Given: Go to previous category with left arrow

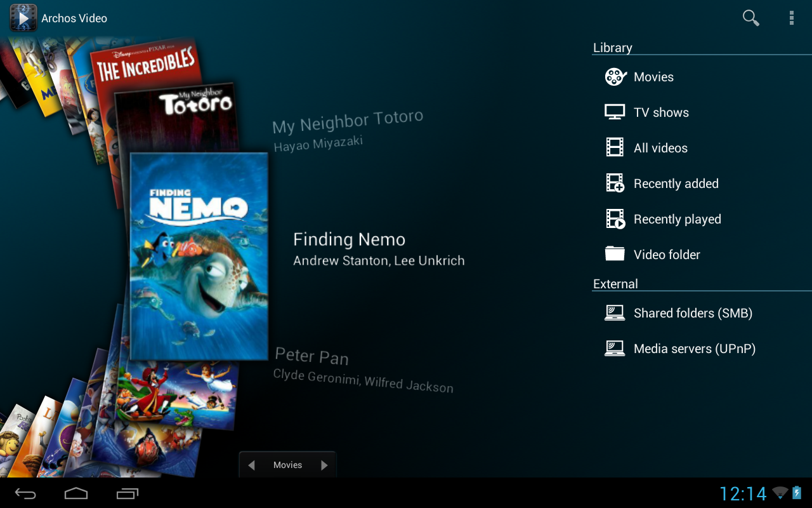Looking at the screenshot, I should (x=252, y=465).
